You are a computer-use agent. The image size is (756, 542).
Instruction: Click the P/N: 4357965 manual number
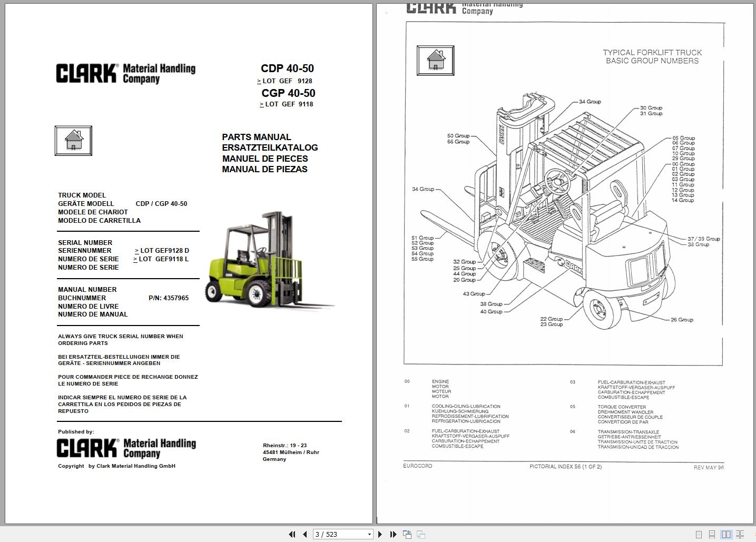coord(169,298)
